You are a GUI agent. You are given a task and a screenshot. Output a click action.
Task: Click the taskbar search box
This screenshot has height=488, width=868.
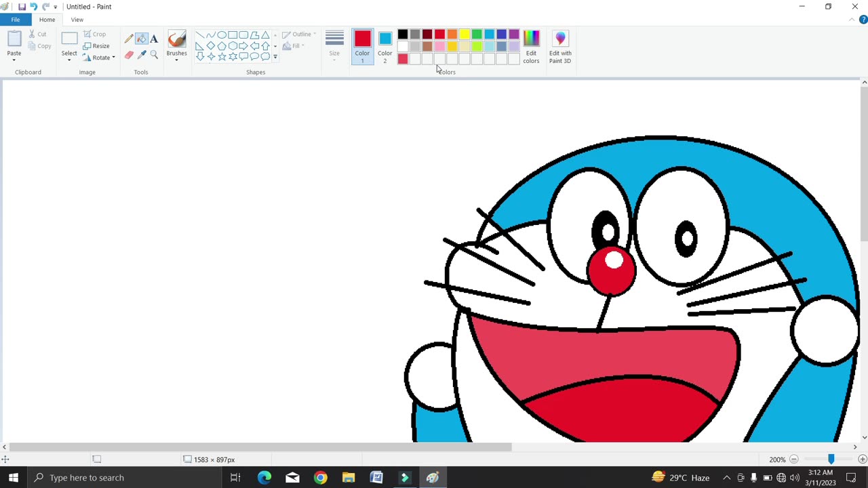coord(125,478)
